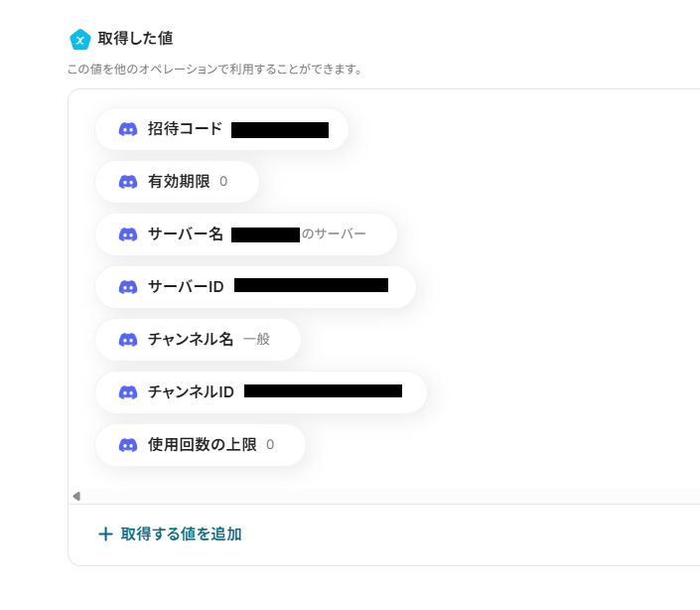Click the Discord icon beside サーバー名
This screenshot has height=610, width=700.
pos(128,234)
